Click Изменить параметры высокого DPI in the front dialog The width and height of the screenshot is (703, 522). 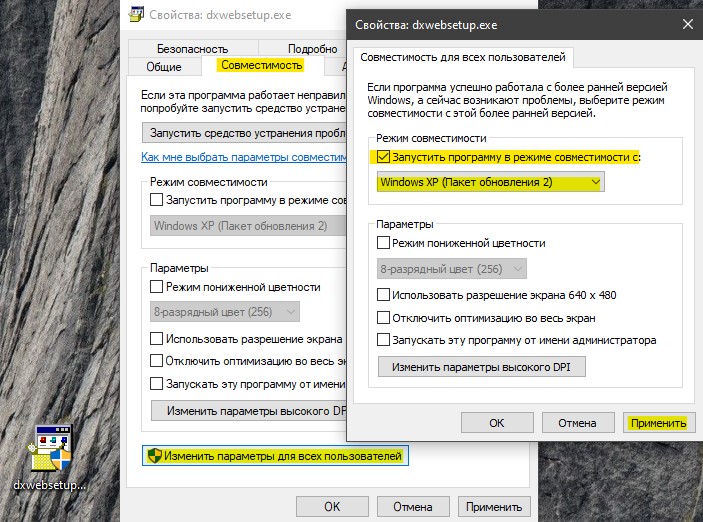(x=482, y=367)
